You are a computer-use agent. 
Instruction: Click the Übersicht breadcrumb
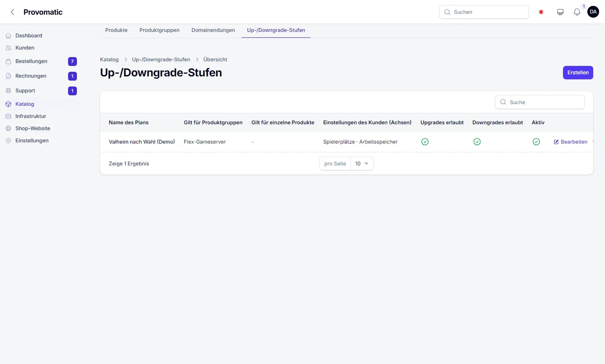(x=215, y=60)
